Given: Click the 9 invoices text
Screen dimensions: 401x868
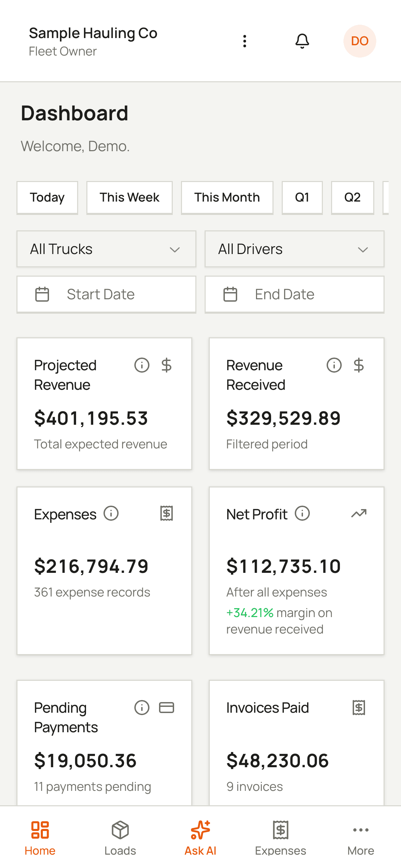Looking at the screenshot, I should [x=255, y=787].
